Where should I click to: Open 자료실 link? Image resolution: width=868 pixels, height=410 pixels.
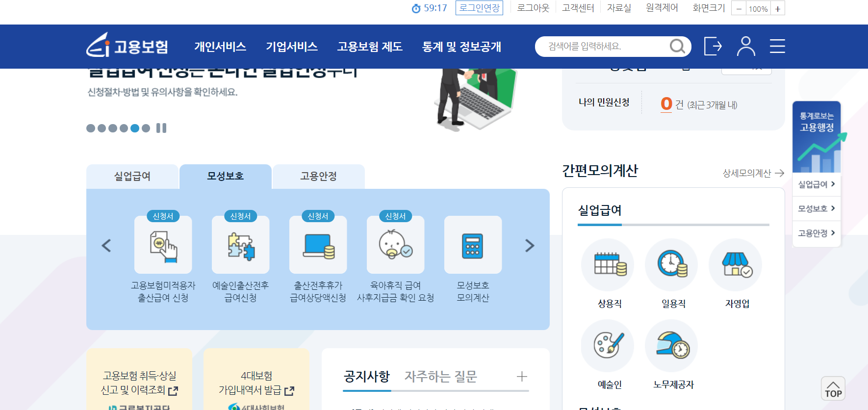(619, 8)
